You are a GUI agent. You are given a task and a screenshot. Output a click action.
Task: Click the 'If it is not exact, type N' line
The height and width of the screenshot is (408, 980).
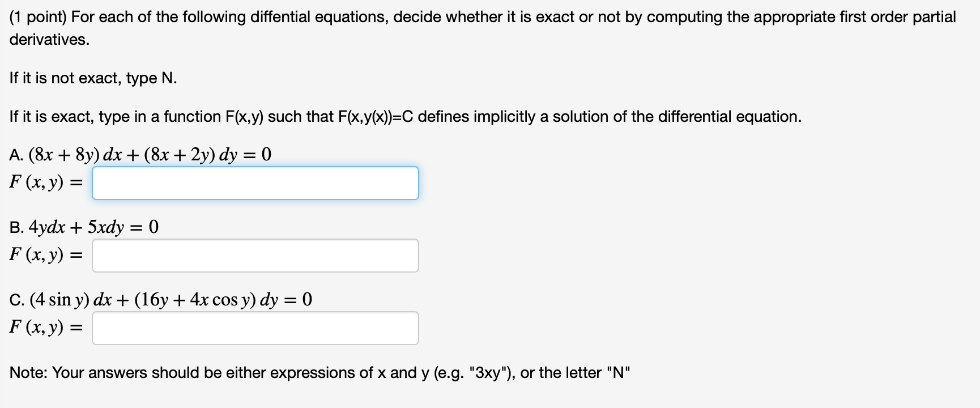[92, 77]
